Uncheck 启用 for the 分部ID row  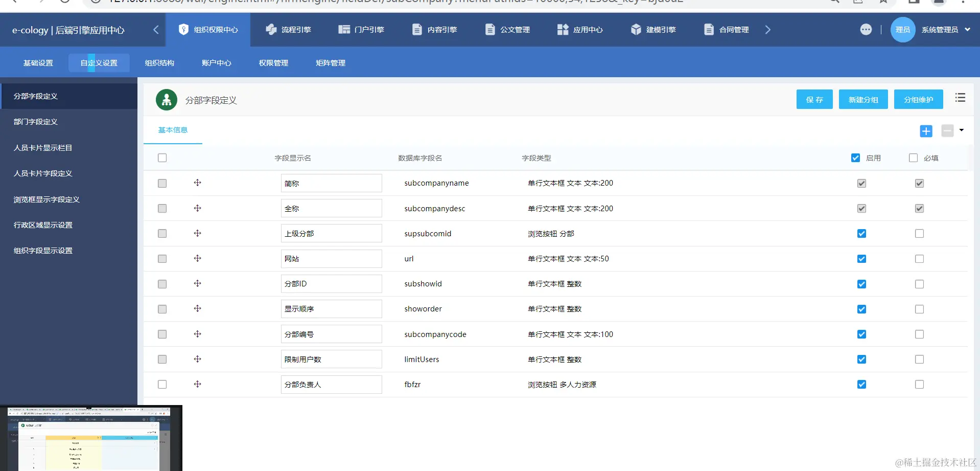coord(861,284)
